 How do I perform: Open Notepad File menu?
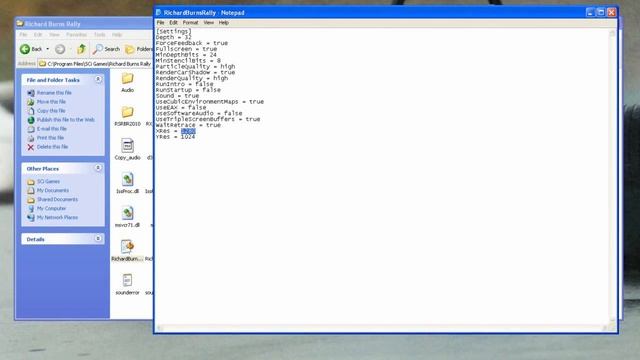(160, 22)
